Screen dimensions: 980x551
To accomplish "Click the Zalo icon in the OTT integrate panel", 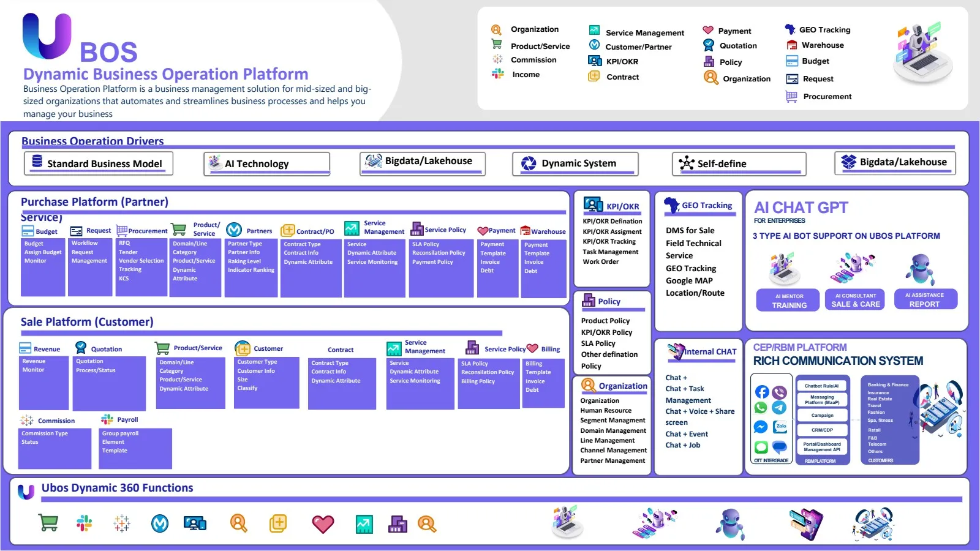I will tap(780, 427).
